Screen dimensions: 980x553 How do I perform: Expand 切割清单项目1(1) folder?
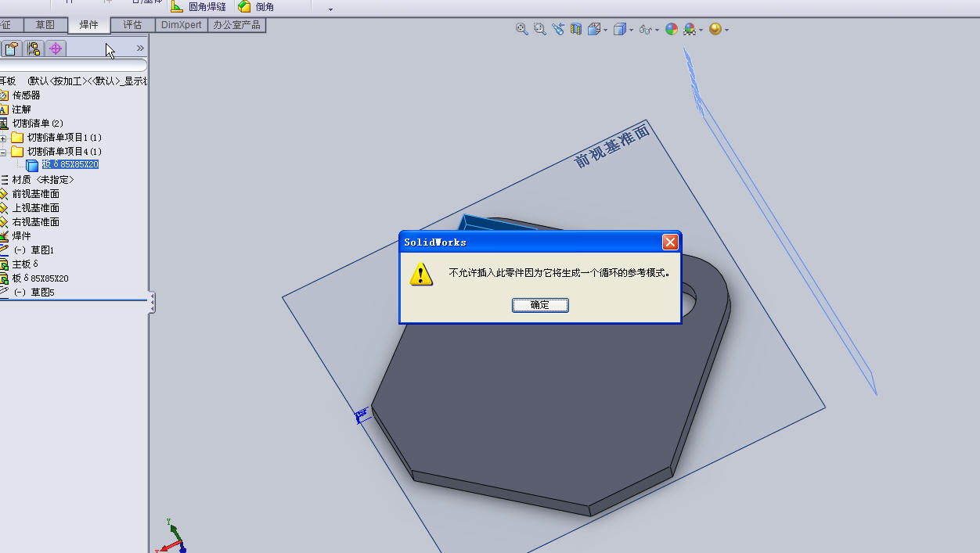[x=3, y=138]
